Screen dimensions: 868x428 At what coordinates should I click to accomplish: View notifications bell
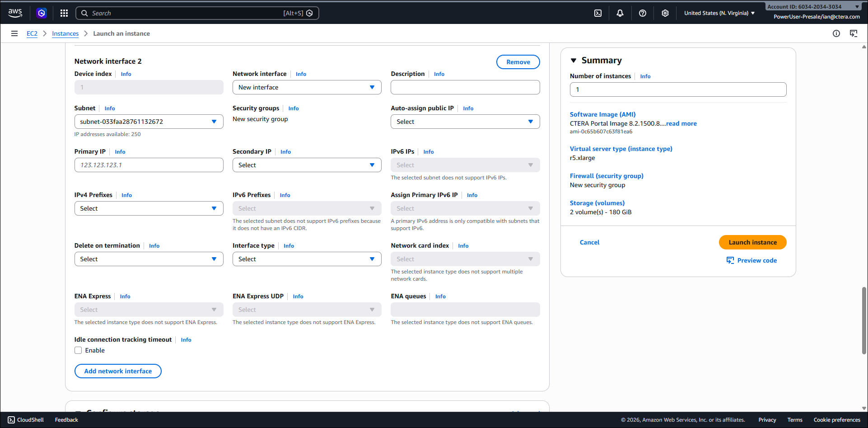pyautogui.click(x=620, y=13)
